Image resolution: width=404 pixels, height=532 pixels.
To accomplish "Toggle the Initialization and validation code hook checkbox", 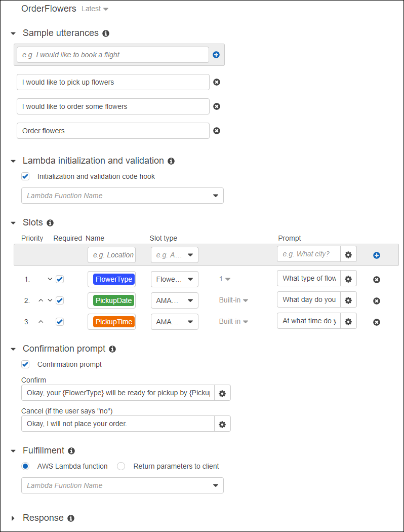I will coord(25,176).
